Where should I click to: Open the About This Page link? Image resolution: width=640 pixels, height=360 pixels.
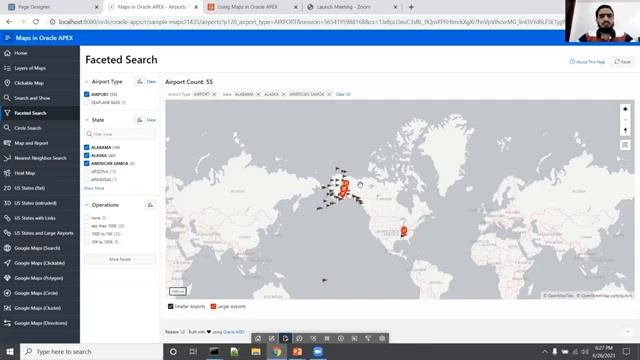tap(587, 62)
